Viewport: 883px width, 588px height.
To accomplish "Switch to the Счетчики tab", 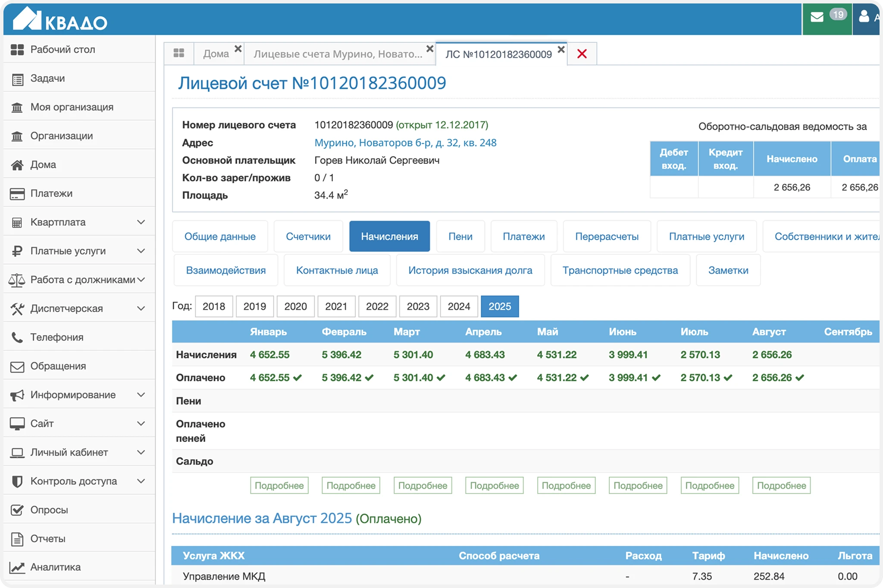I will pyautogui.click(x=308, y=236).
